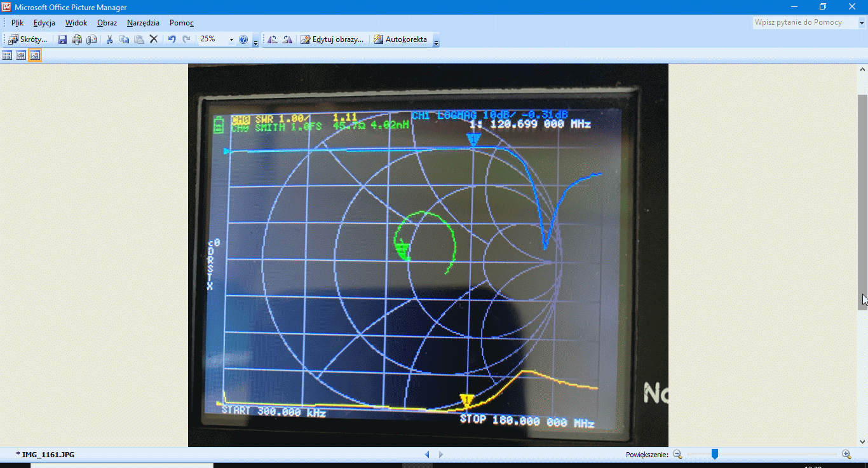Click the Autokorekta button
Viewport: 868px width, 468px height.
[x=400, y=39]
